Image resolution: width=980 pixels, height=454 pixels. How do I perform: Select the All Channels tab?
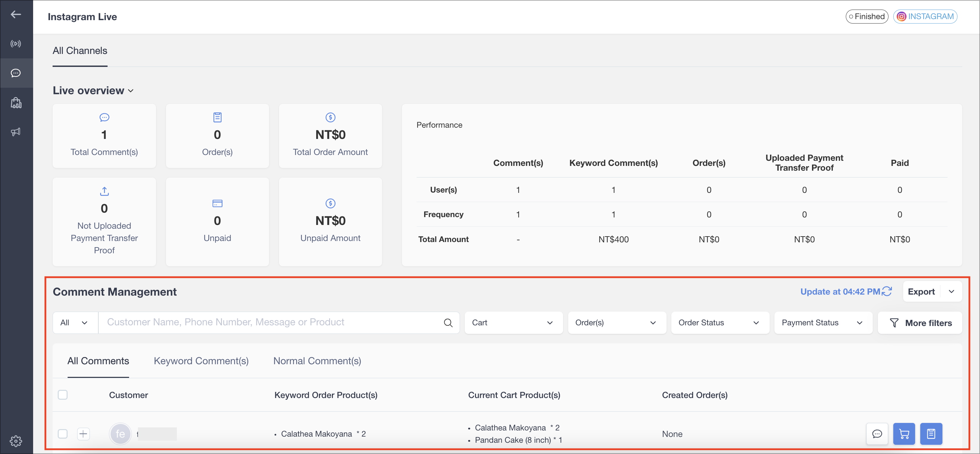coord(80,51)
